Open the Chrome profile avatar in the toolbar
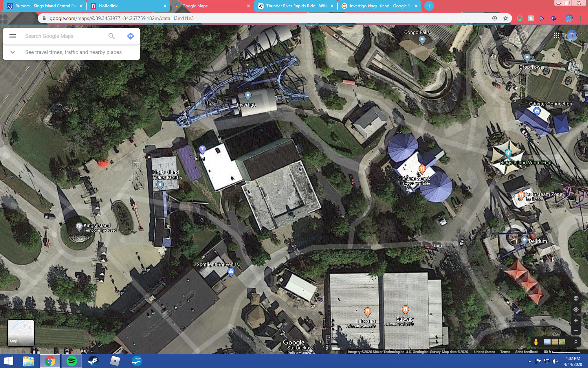This screenshot has width=588, height=368. coord(569,18)
